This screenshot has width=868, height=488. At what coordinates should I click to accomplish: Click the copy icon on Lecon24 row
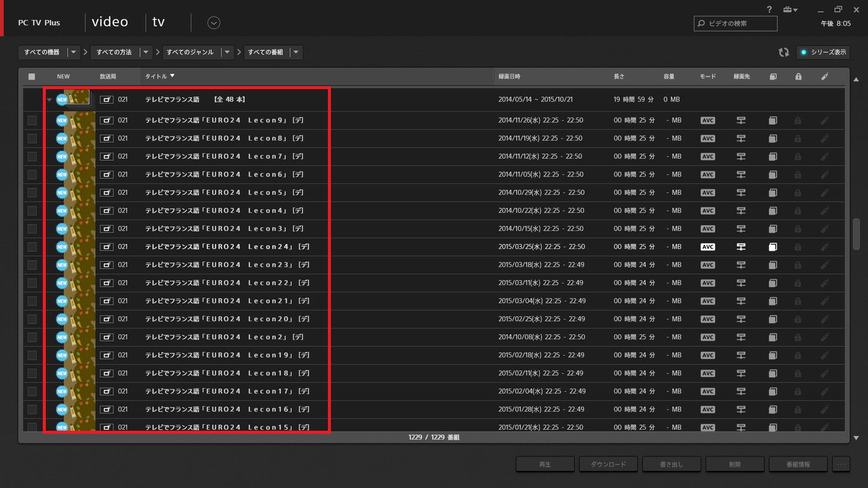click(773, 247)
